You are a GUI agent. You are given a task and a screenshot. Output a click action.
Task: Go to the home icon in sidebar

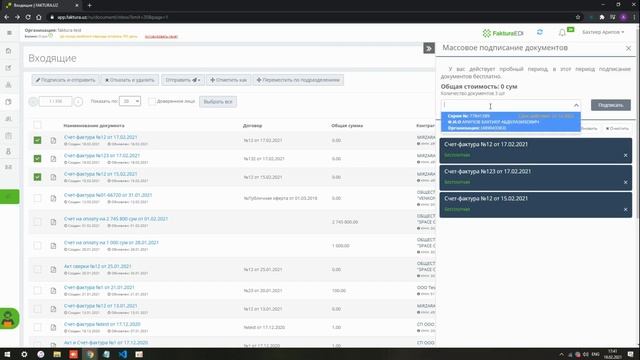[x=9, y=51]
